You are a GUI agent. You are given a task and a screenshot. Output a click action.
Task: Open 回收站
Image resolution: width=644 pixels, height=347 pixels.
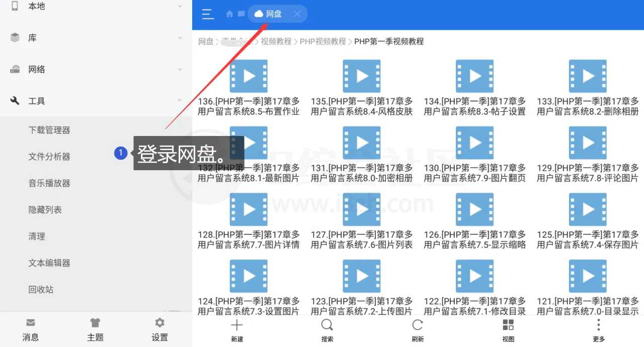pyautogui.click(x=41, y=290)
